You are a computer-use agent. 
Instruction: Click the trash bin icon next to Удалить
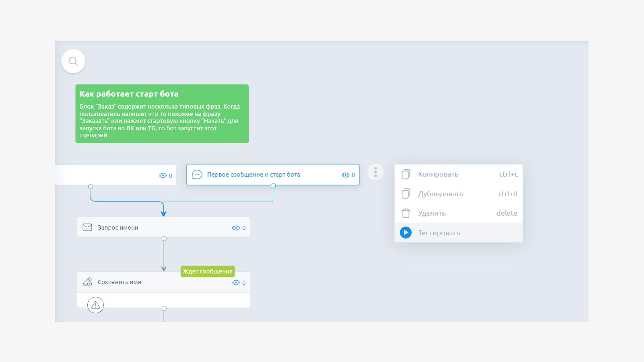[406, 213]
